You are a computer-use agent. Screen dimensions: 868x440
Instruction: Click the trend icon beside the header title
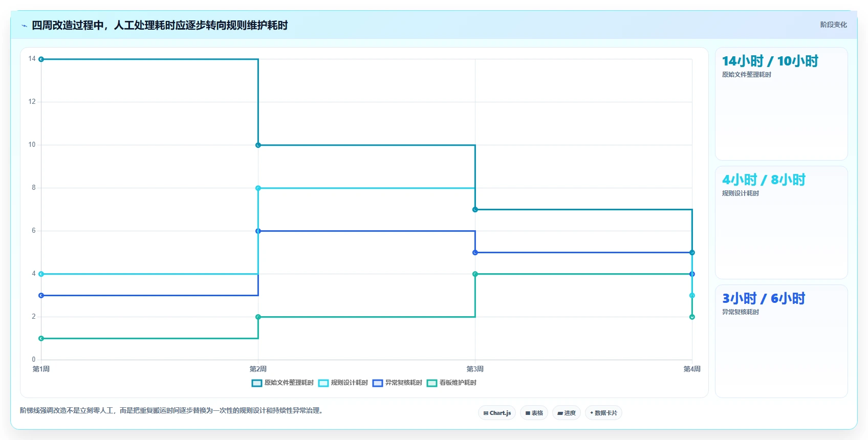point(24,26)
